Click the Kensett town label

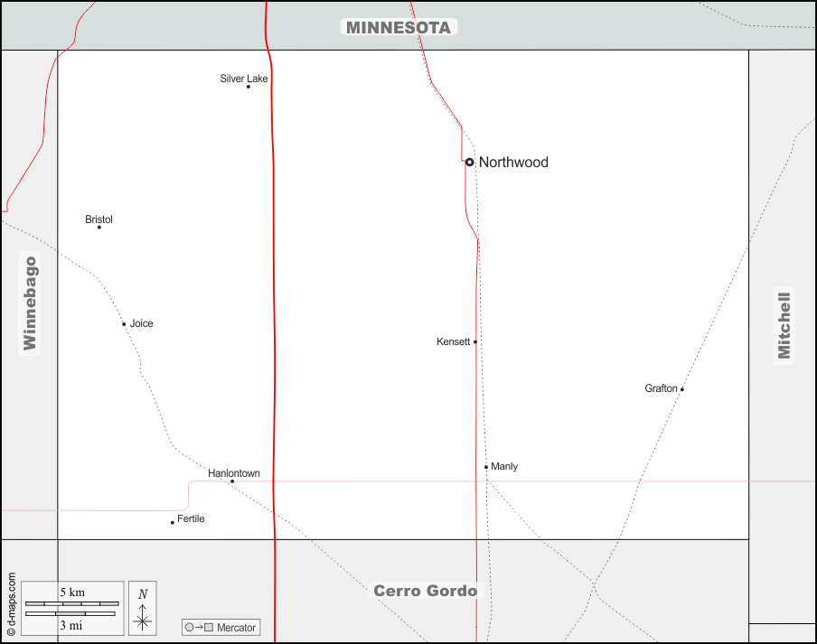point(453,341)
